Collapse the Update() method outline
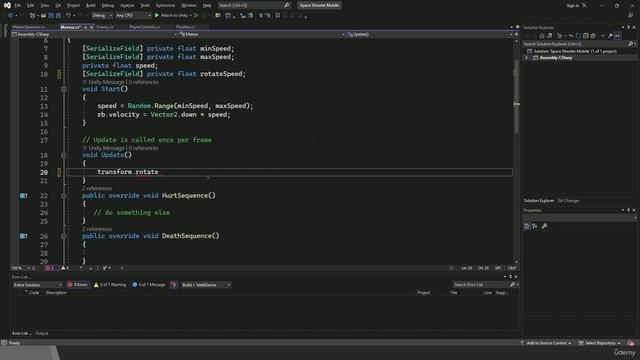This screenshot has height=360, width=640. pyautogui.click(x=64, y=155)
